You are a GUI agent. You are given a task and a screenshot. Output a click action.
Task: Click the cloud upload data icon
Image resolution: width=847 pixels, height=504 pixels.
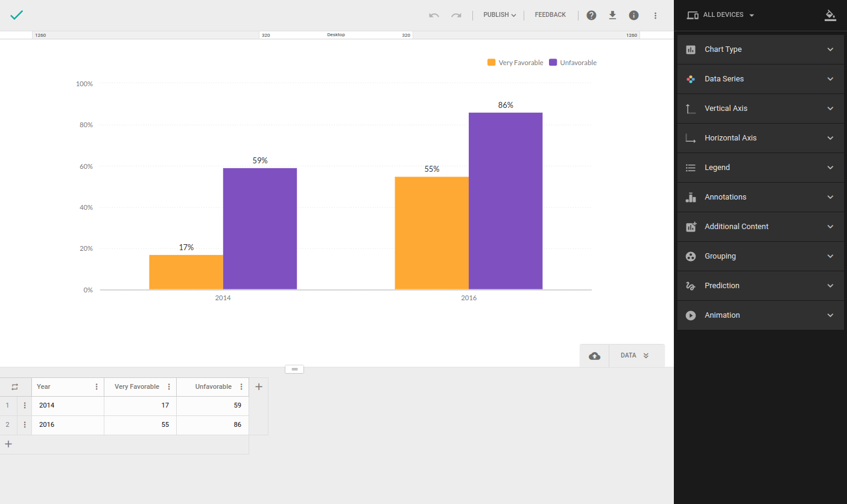(x=594, y=356)
